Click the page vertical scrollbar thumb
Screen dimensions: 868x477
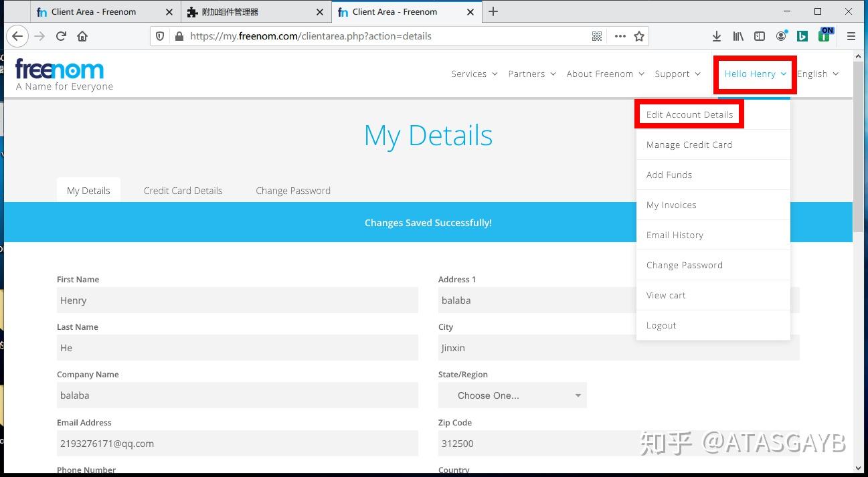point(859,147)
